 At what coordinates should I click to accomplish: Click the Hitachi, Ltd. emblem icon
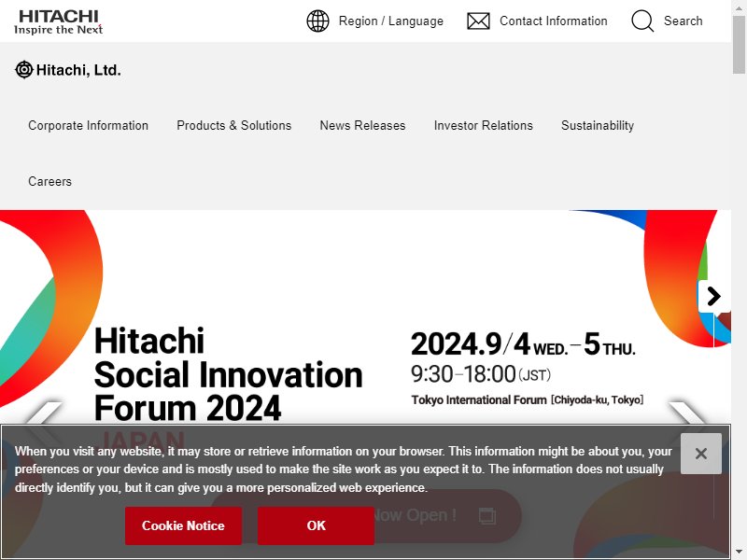[24, 70]
